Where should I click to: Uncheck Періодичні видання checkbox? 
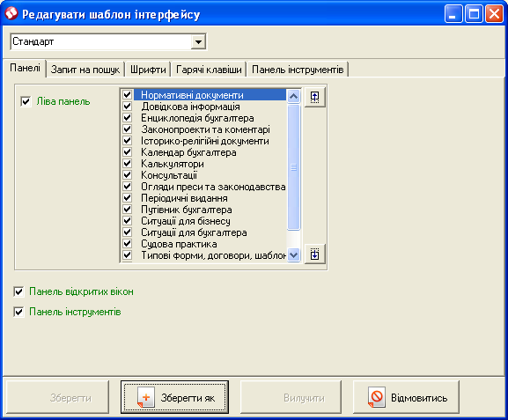pos(128,198)
